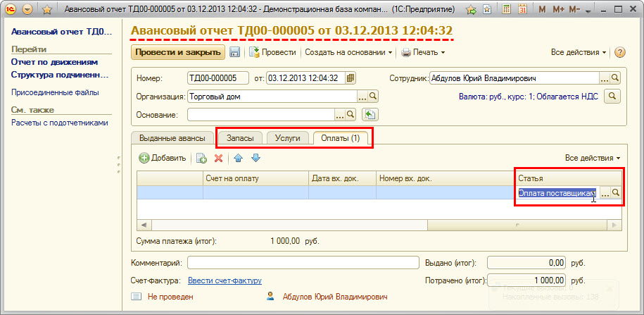This screenshot has width=644, height=315.
Task: Switch to the Выданные авансы tab
Action: [x=173, y=138]
